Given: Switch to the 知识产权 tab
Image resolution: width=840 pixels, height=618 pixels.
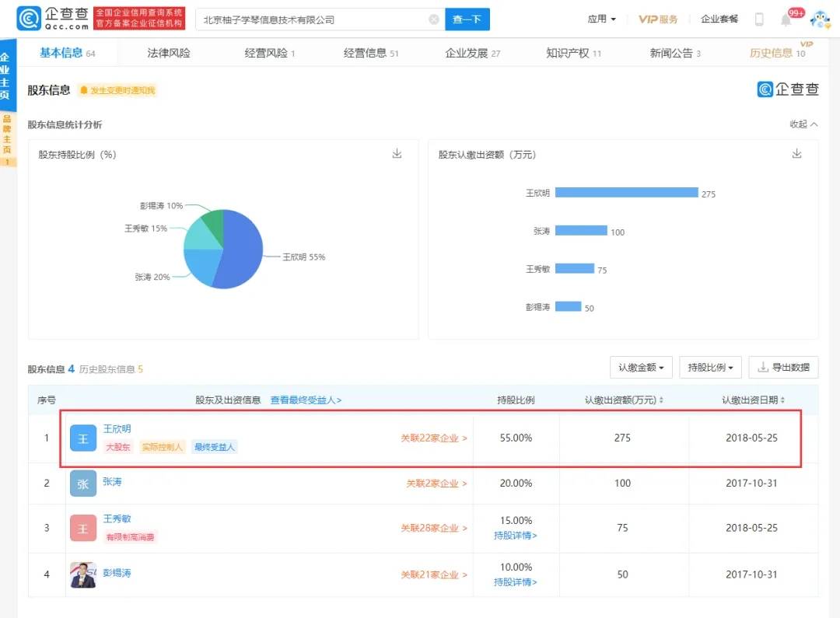Looking at the screenshot, I should pyautogui.click(x=573, y=53).
